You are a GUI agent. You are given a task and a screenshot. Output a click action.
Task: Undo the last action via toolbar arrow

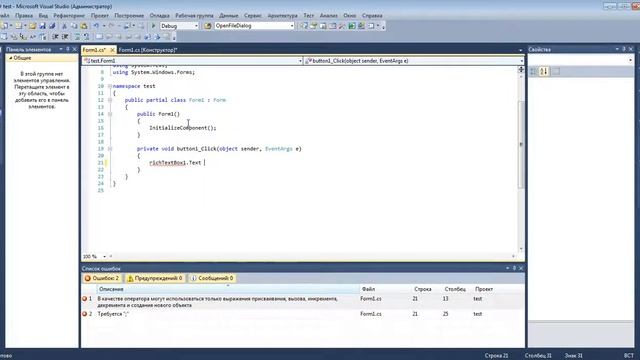[x=96, y=26]
